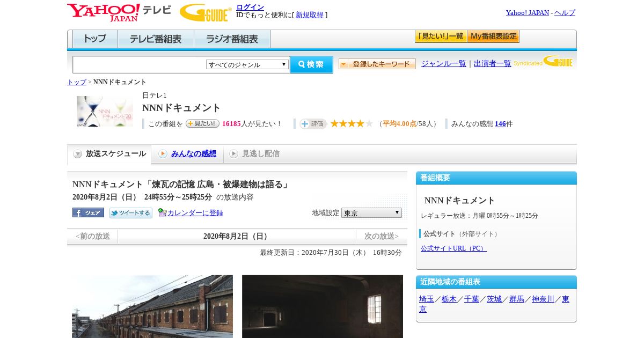Click the star rating display
644x338 pixels.
coord(352,124)
